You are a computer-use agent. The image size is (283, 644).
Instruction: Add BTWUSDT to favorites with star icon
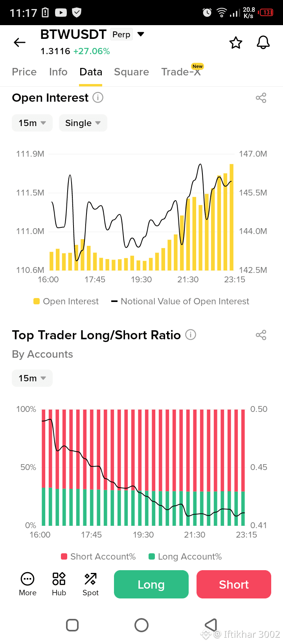[236, 42]
